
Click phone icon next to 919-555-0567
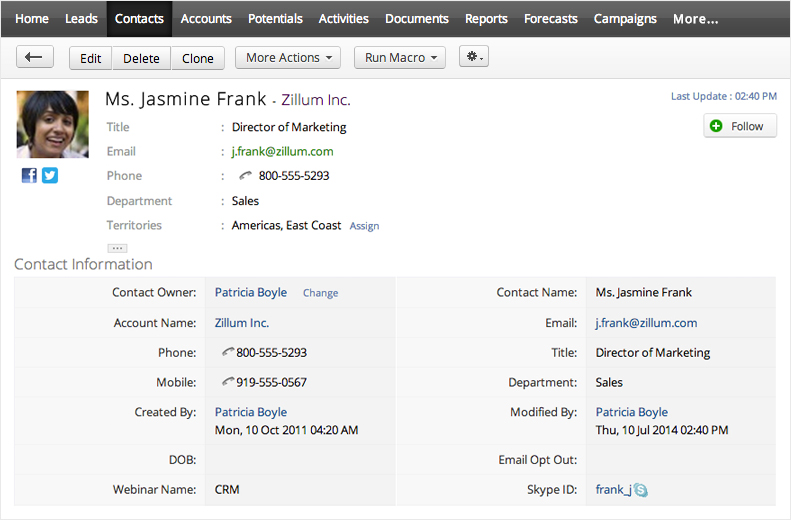coord(228,382)
